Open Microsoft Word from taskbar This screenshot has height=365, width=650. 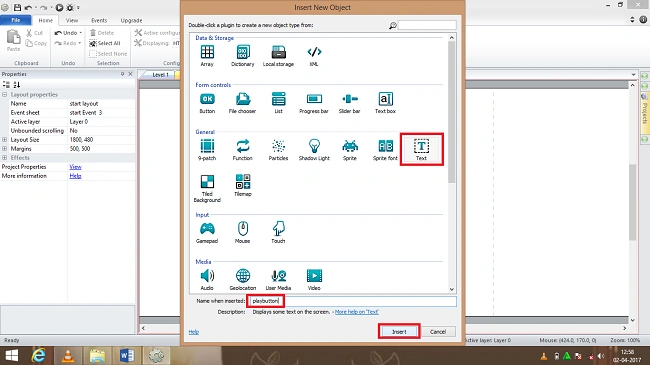click(126, 355)
